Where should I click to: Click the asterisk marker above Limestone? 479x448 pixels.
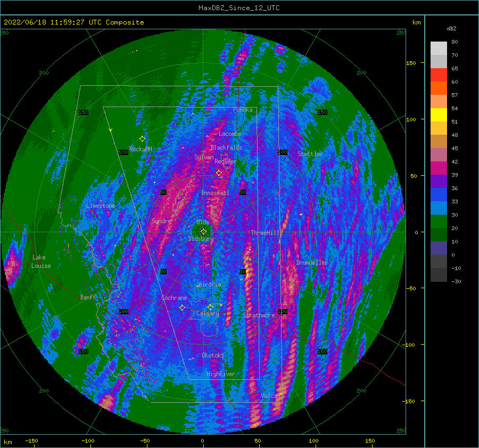pyautogui.click(x=101, y=201)
